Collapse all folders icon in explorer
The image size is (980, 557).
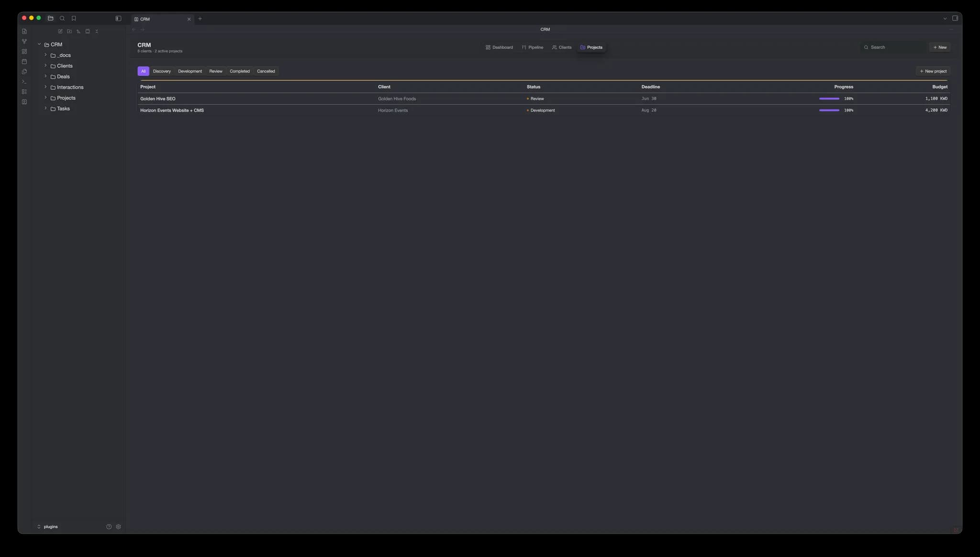pos(97,32)
